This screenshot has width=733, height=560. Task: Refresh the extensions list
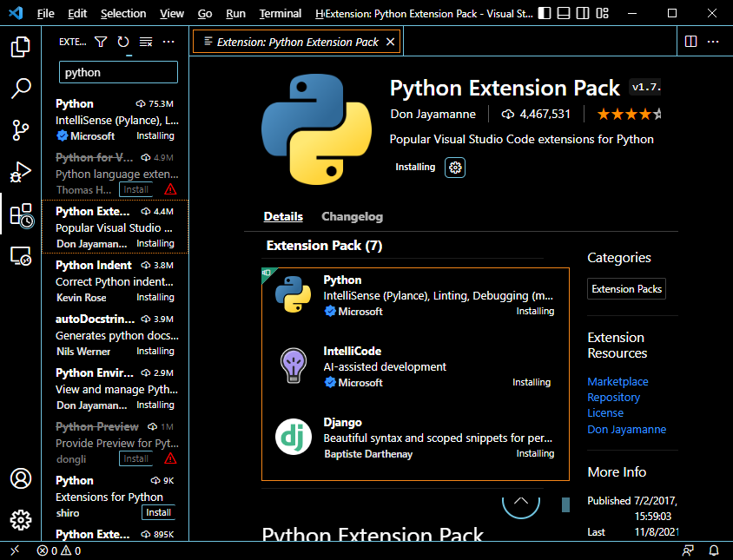(x=123, y=42)
